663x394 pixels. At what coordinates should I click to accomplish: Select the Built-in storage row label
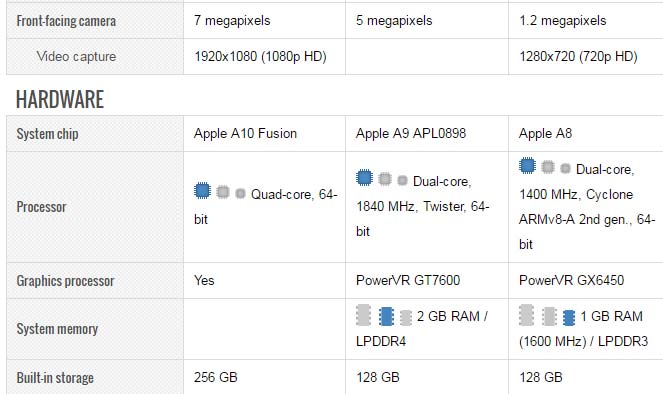55,378
